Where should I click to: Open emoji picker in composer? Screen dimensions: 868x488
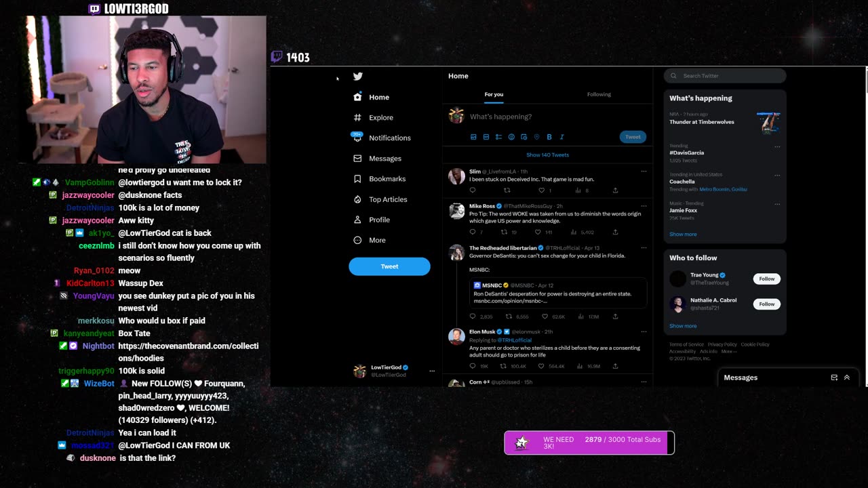pos(511,137)
